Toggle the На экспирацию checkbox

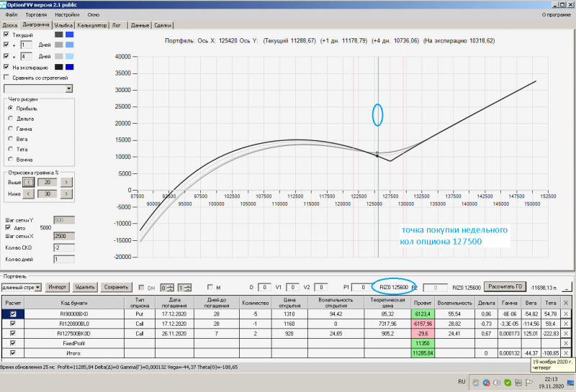tap(6, 67)
